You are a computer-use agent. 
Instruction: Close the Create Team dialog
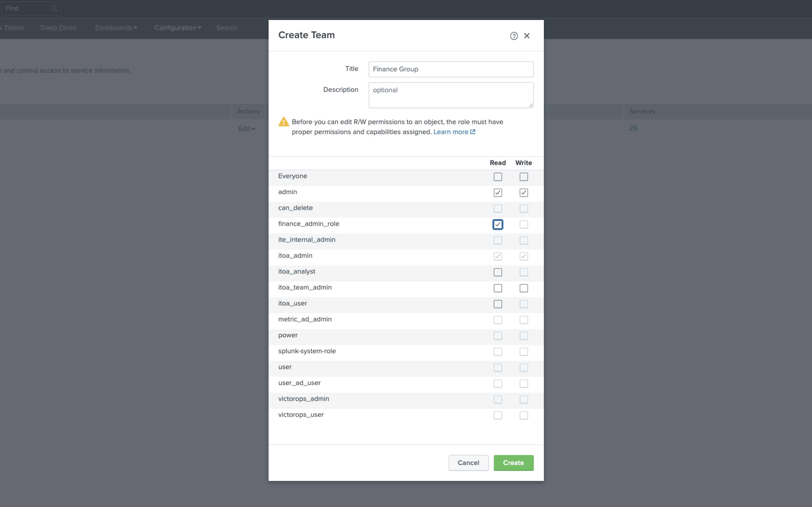[527, 36]
